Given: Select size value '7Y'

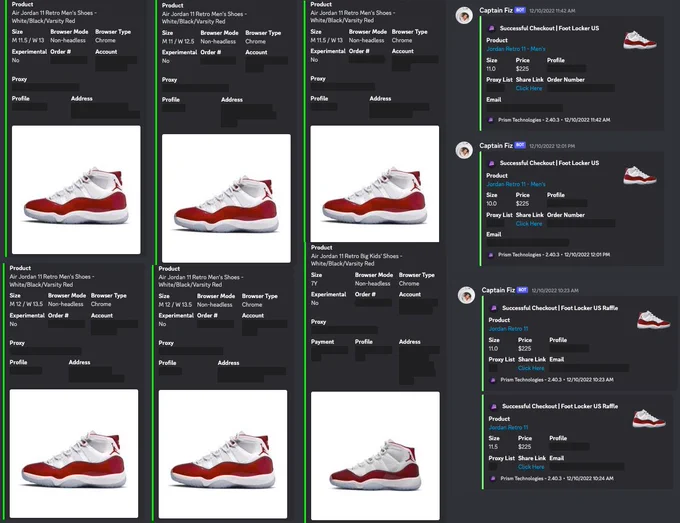Looking at the screenshot, I should click(314, 284).
